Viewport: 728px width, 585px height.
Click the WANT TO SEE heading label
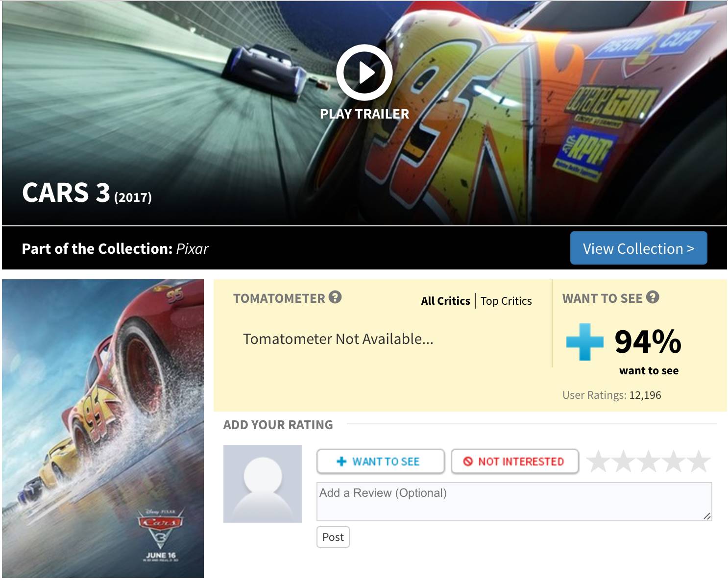click(602, 298)
